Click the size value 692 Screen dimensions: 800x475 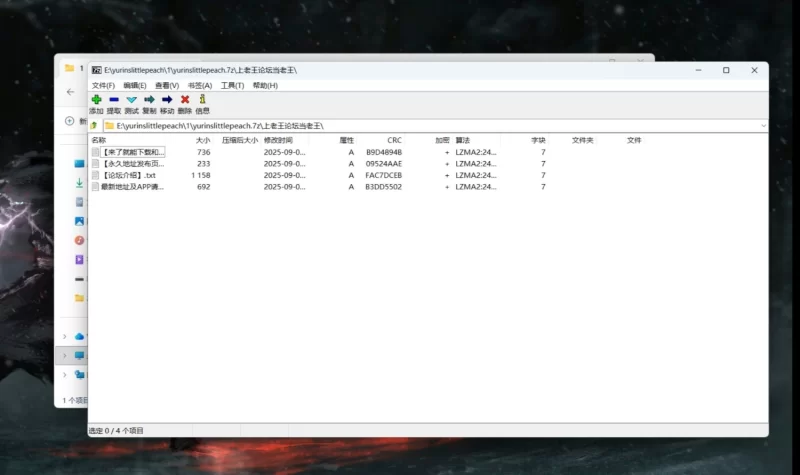click(204, 187)
